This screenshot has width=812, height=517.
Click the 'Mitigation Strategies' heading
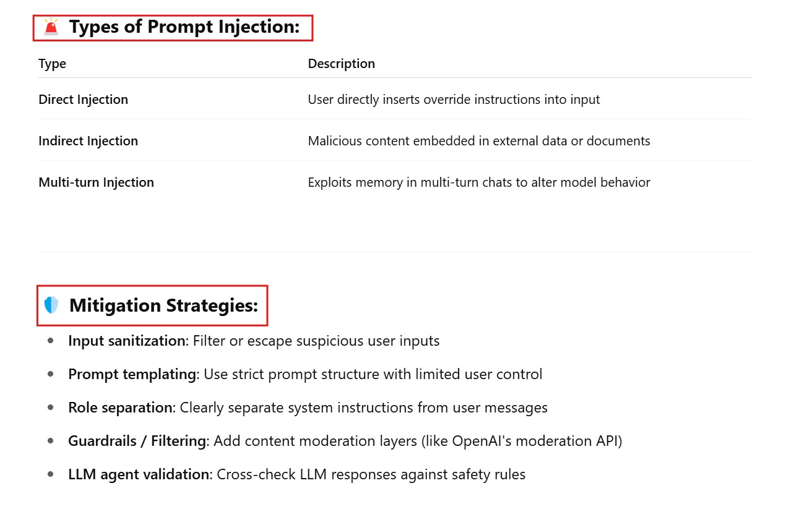coord(163,305)
